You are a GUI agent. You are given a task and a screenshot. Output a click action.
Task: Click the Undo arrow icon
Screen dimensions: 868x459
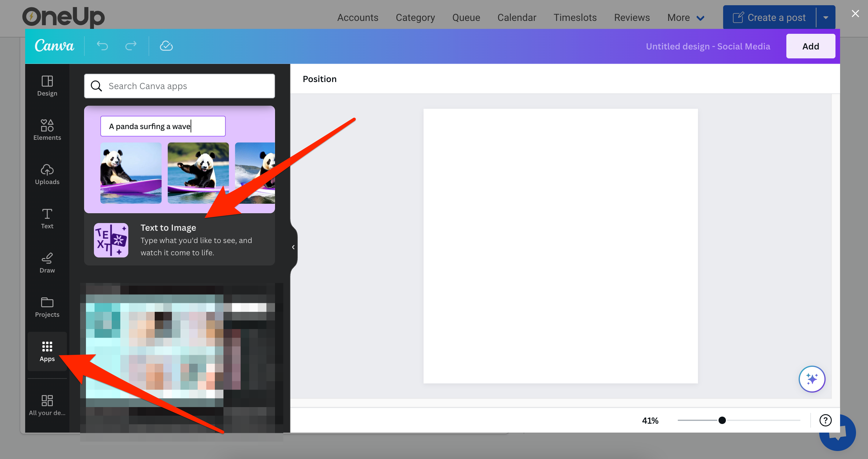pos(103,46)
